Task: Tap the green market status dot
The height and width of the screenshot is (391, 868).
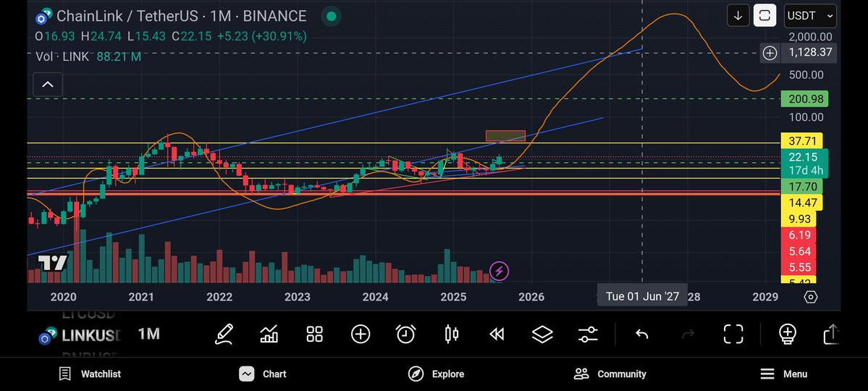Action: tap(331, 17)
